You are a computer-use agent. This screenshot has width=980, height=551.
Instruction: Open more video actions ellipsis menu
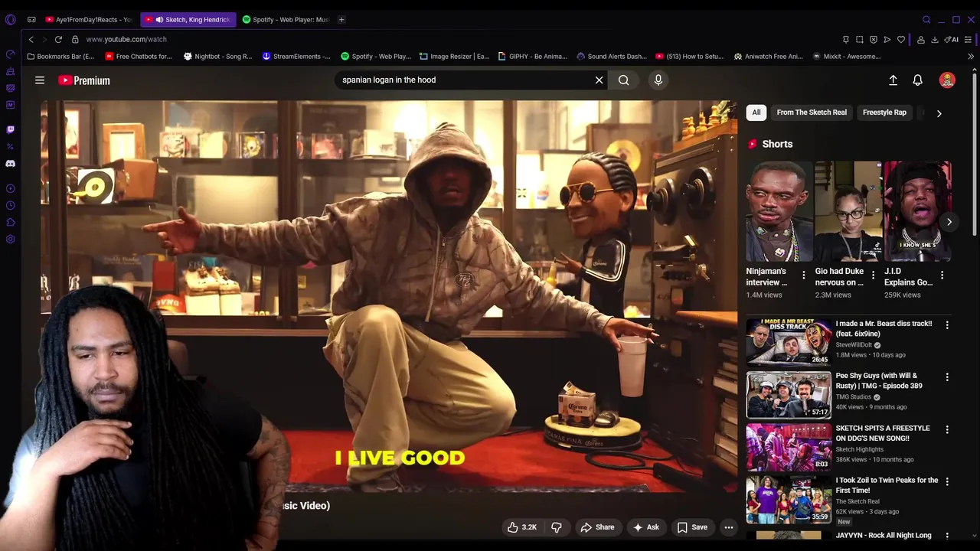tap(729, 527)
